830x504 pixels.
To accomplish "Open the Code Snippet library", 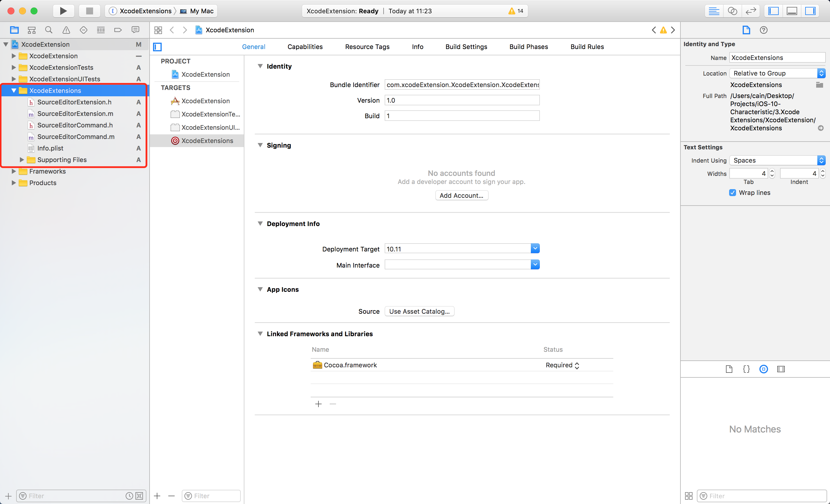I will pos(746,369).
